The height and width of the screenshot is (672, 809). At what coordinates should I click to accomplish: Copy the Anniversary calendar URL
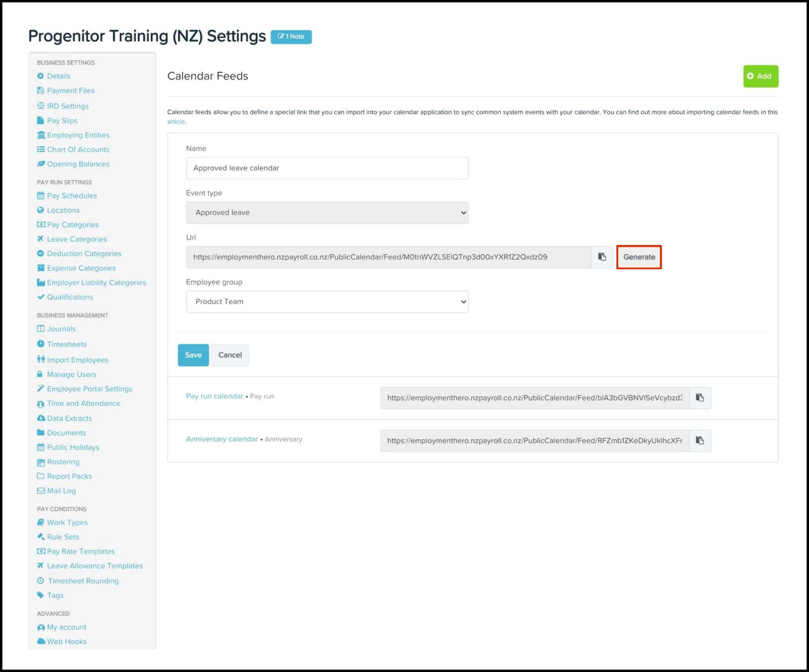pyautogui.click(x=700, y=440)
